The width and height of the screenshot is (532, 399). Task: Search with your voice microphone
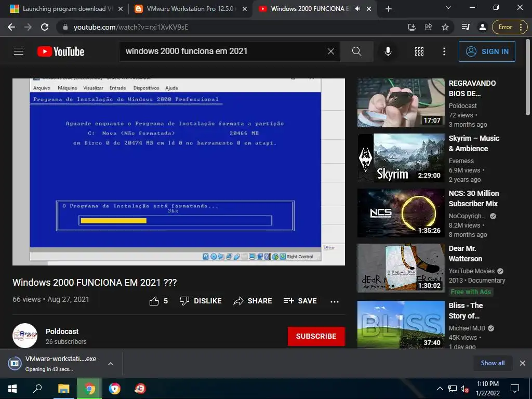click(388, 51)
